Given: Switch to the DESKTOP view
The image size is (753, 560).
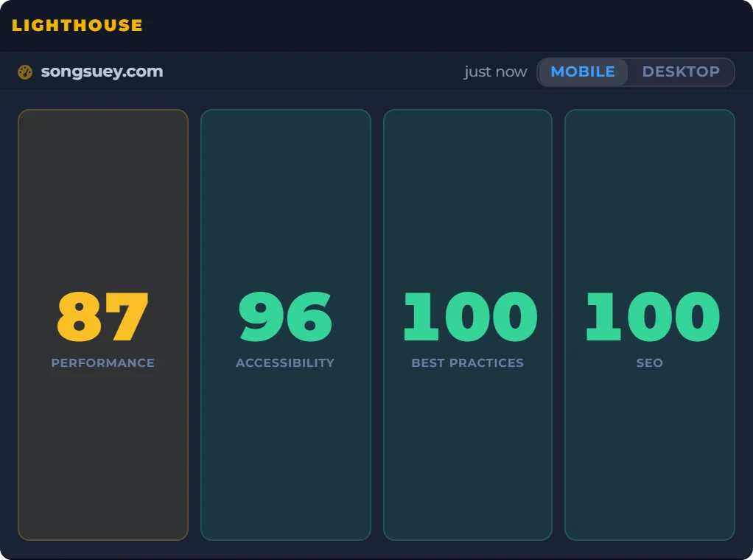Looking at the screenshot, I should click(x=681, y=72).
